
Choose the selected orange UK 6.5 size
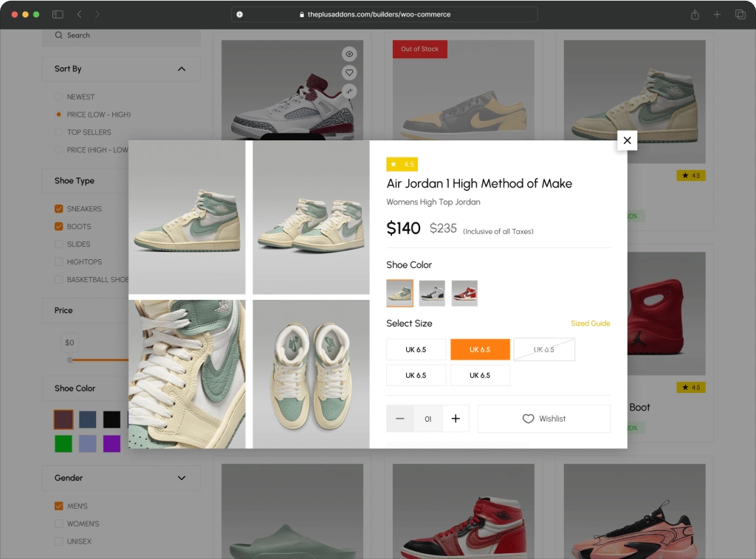480,349
